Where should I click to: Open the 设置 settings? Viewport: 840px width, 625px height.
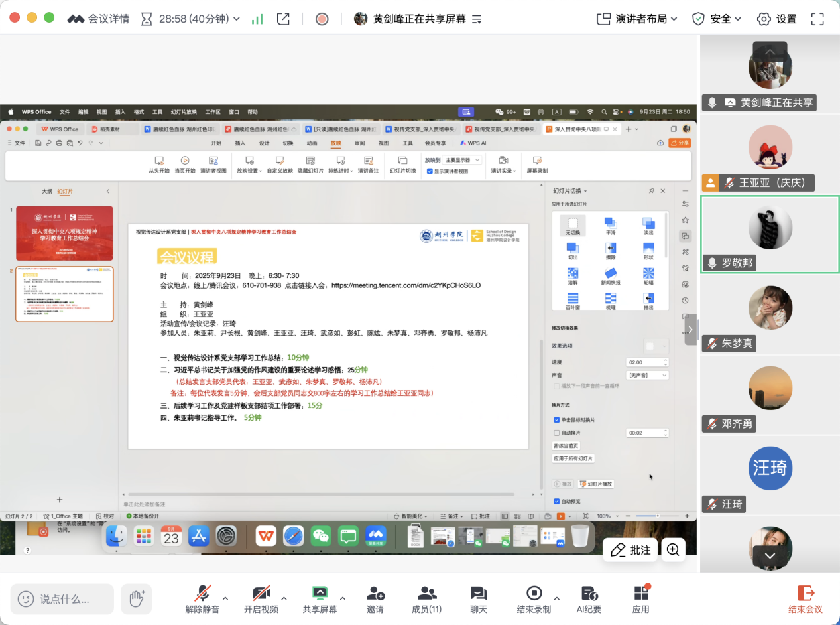(x=776, y=19)
